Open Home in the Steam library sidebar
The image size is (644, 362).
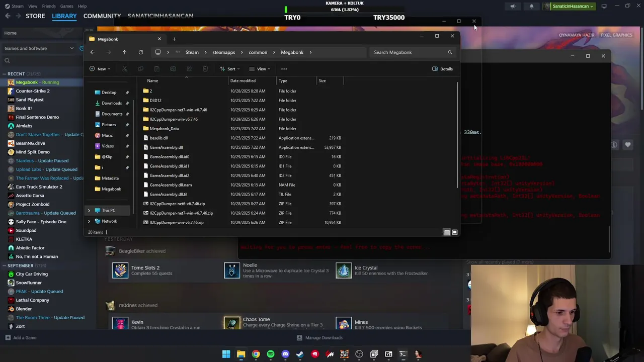click(10, 33)
